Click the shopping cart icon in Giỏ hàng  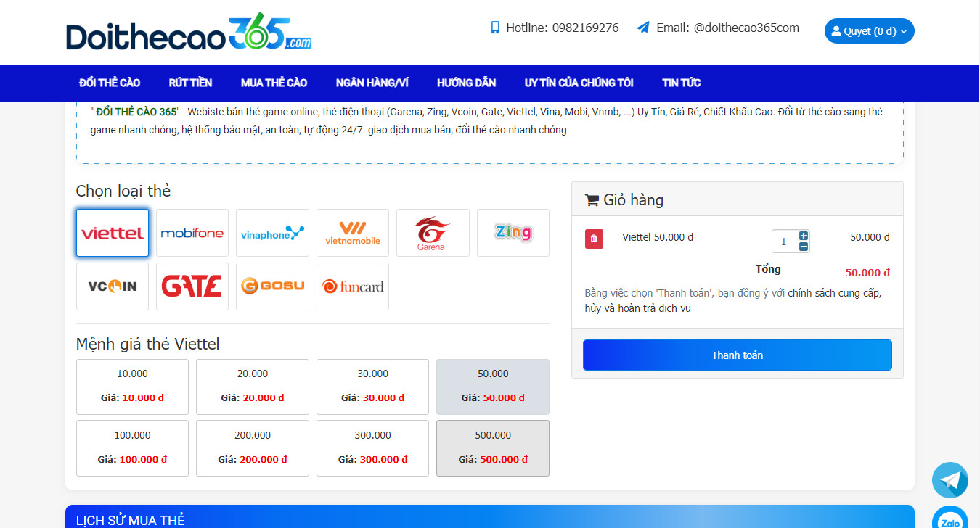(x=592, y=200)
